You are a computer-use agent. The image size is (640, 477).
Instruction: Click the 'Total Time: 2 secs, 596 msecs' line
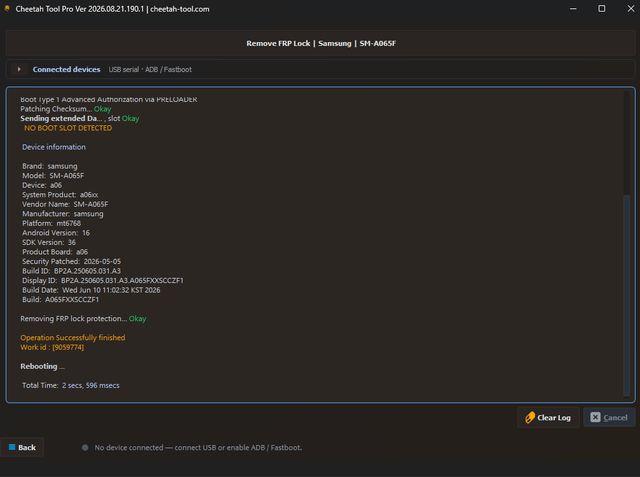(71, 385)
